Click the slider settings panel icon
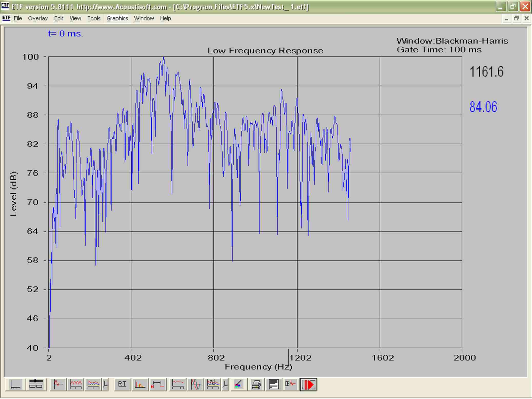The width and height of the screenshot is (532, 399). (36, 384)
